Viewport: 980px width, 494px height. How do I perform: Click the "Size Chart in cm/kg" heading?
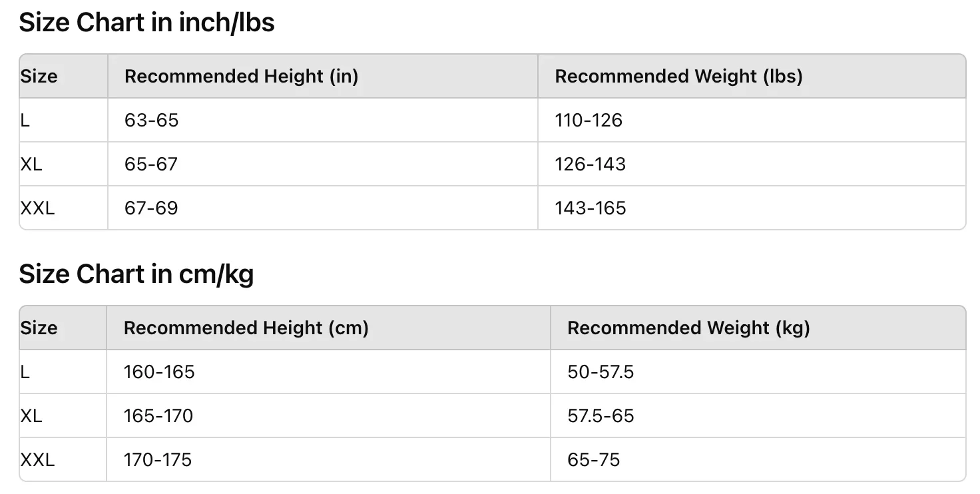(x=136, y=274)
